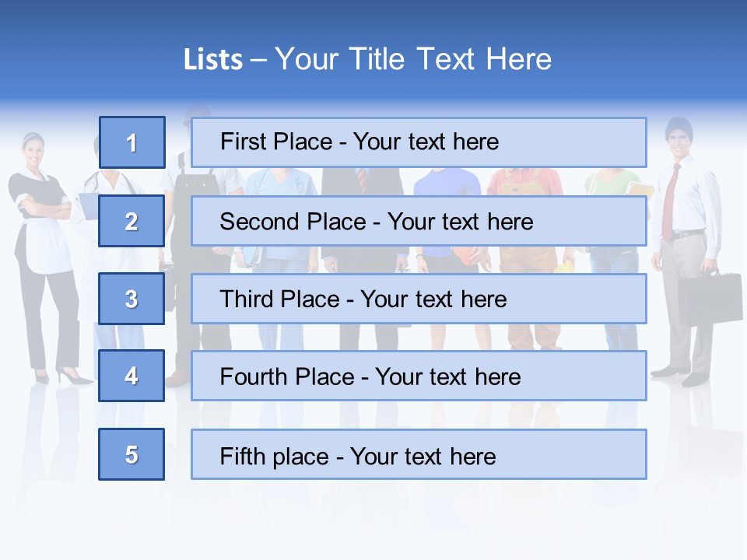Select "Your Title Text Here" title text

(x=413, y=59)
